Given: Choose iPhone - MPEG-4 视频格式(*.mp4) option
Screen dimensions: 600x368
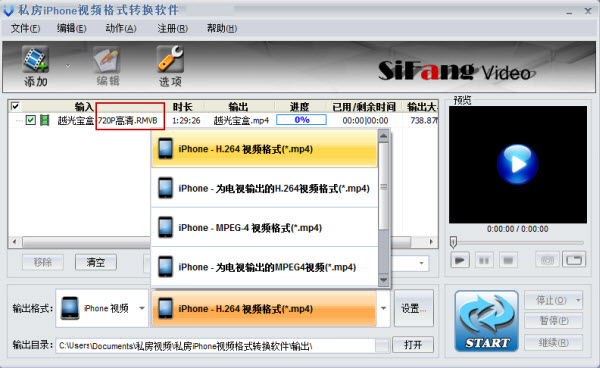Looking at the screenshot, I should pos(264,228).
